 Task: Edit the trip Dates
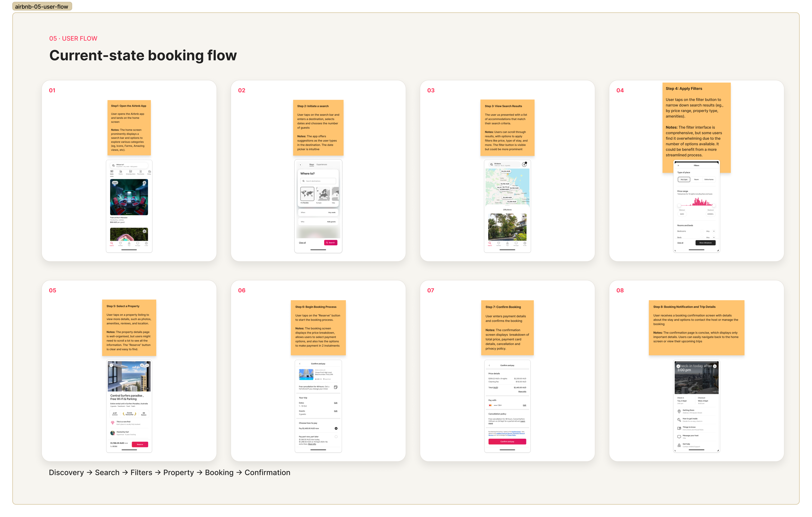pyautogui.click(x=336, y=403)
